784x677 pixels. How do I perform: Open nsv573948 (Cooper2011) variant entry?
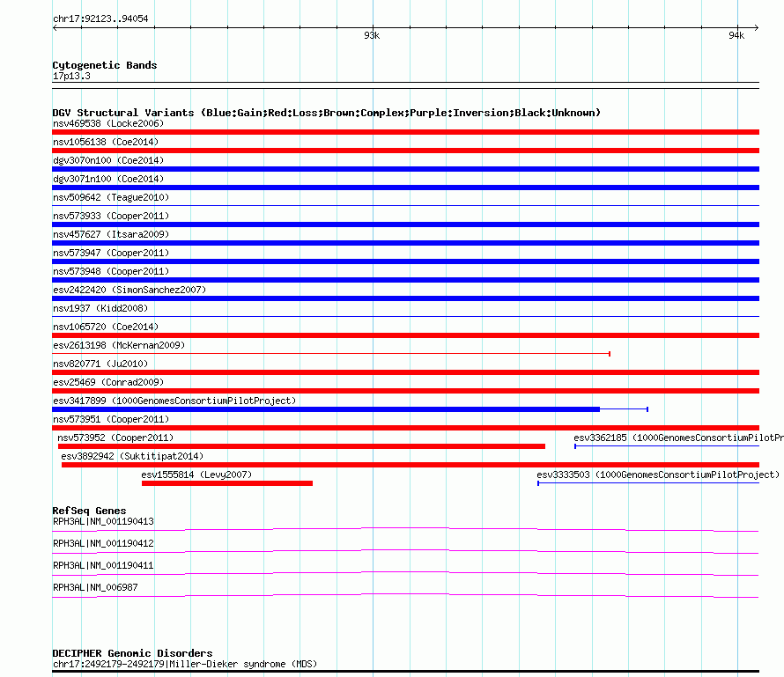click(x=111, y=271)
